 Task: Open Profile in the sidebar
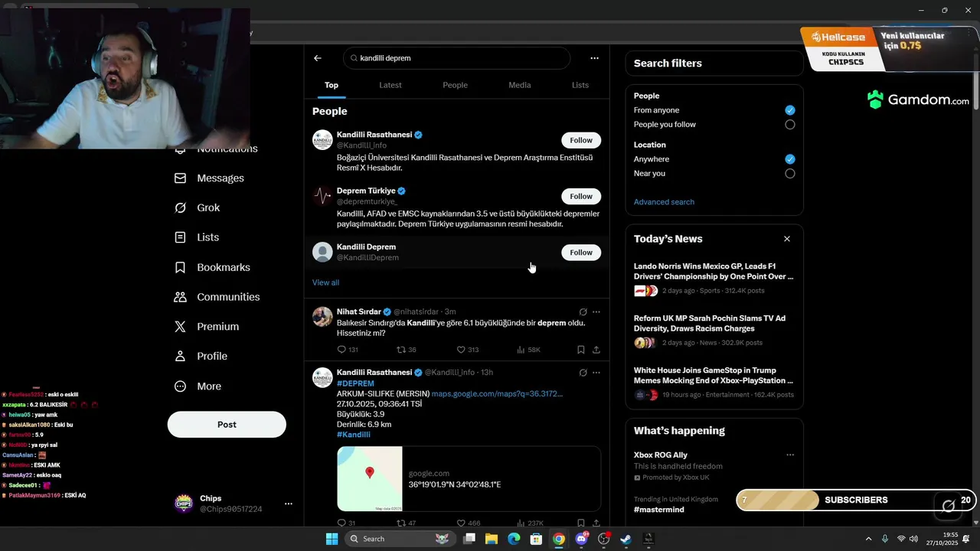click(x=200, y=357)
